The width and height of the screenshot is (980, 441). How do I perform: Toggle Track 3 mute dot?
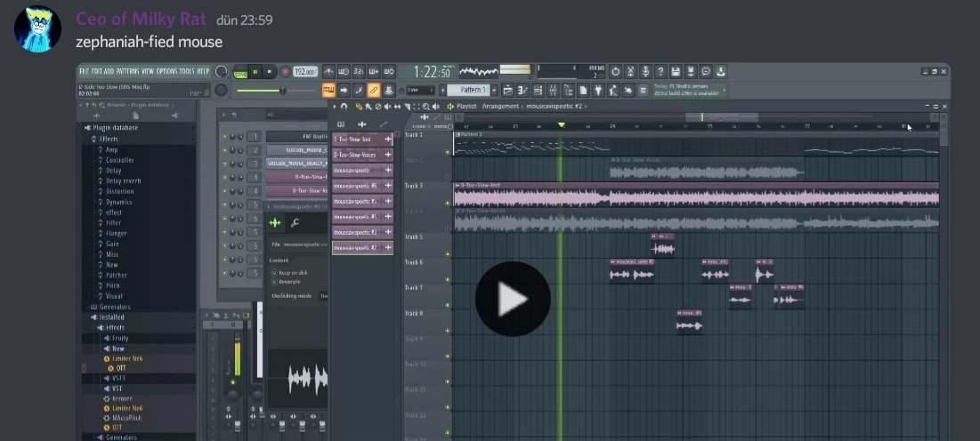[x=448, y=203]
